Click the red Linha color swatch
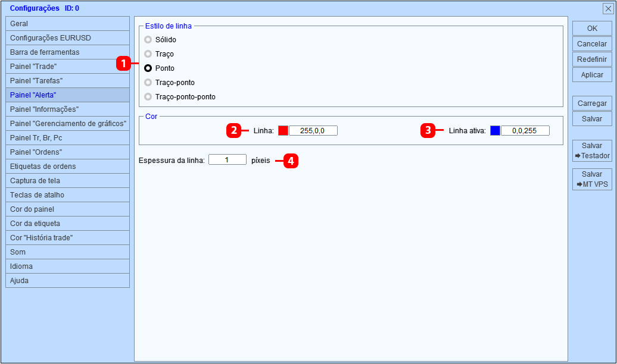617x364 pixels. 283,130
